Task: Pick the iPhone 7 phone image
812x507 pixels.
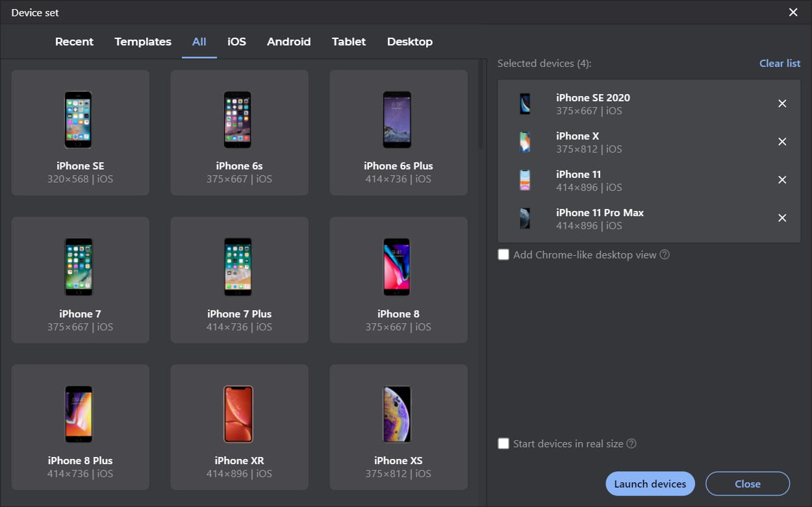Action: tap(79, 267)
